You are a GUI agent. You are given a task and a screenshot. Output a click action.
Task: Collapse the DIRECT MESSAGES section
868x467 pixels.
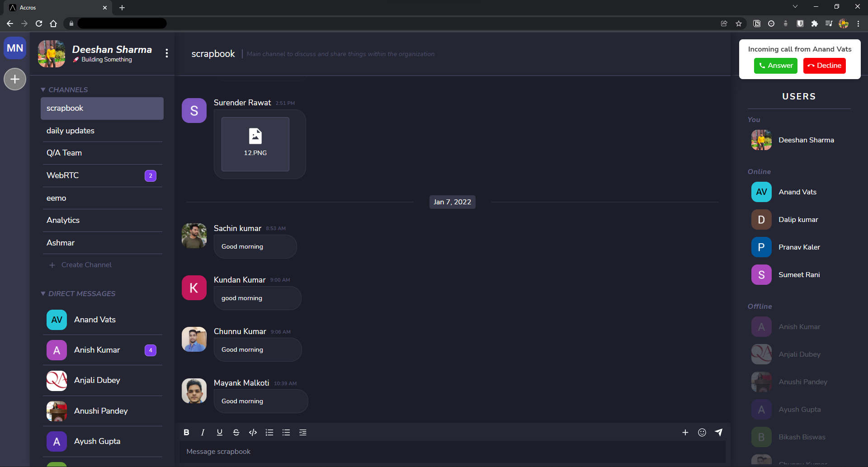click(x=43, y=294)
